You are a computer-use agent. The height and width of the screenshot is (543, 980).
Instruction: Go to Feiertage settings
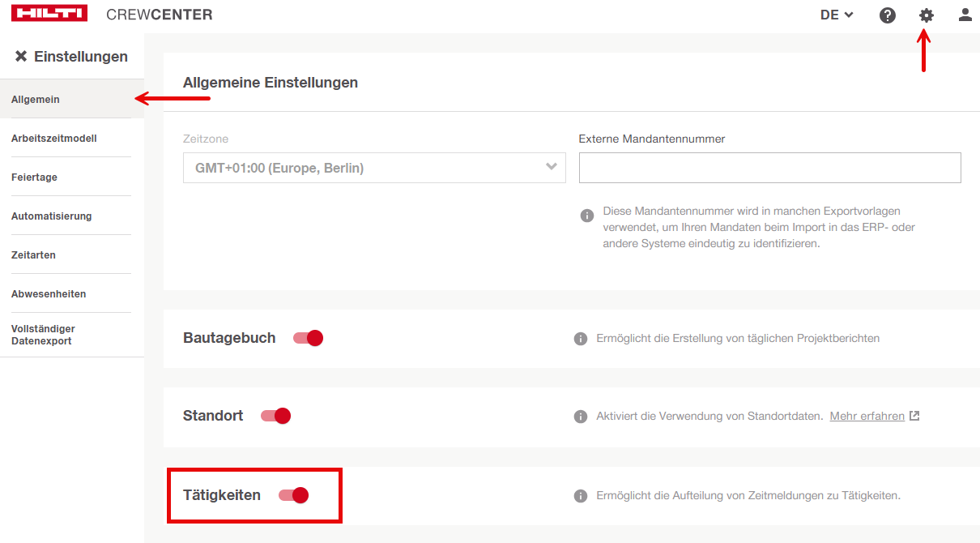[34, 177]
